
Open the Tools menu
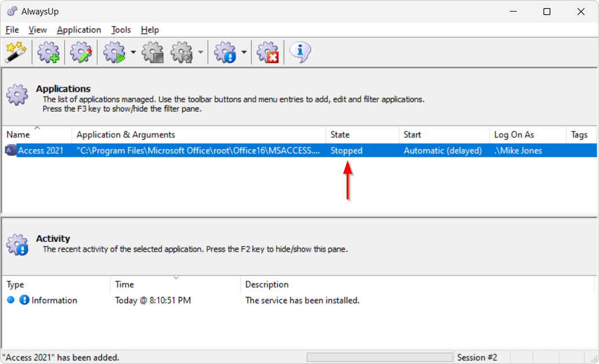[x=121, y=30]
